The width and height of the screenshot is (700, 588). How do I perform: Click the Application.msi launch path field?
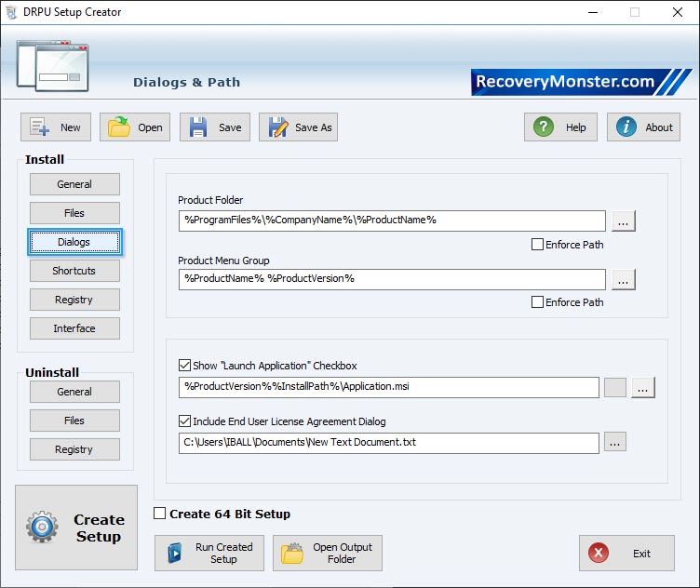tap(389, 387)
